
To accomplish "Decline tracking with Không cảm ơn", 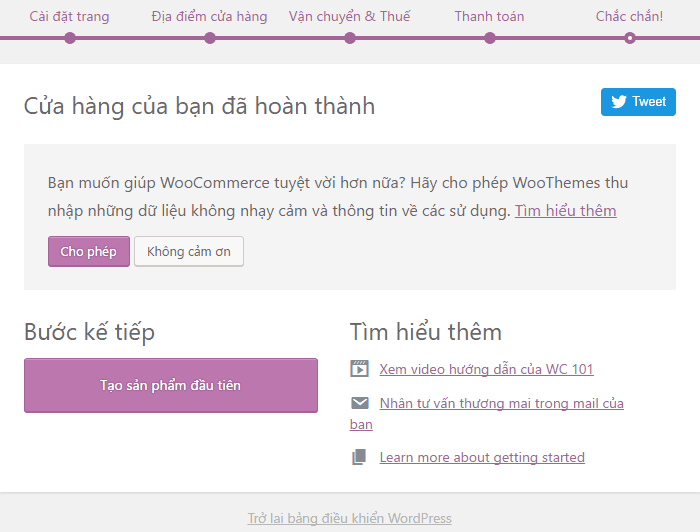I will coord(189,251).
